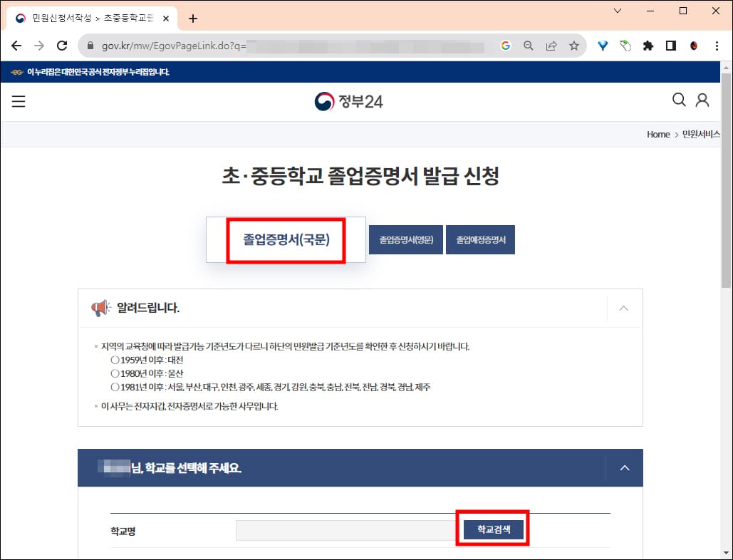The width and height of the screenshot is (733, 560).
Task: Open the user login profile icon
Action: [702, 100]
